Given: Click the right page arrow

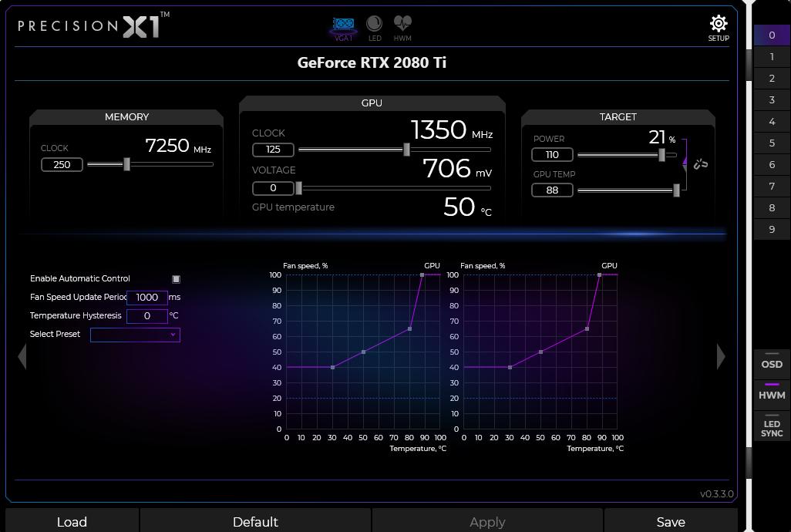Looking at the screenshot, I should pos(721,356).
